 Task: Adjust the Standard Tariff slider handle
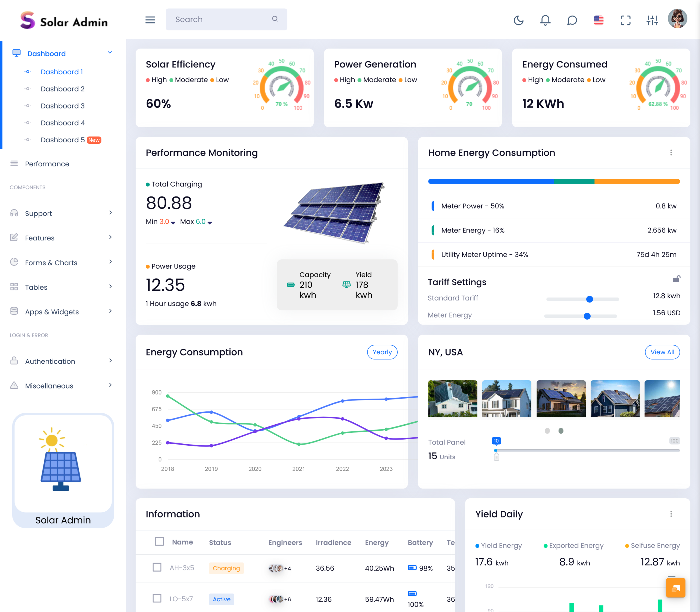click(590, 299)
